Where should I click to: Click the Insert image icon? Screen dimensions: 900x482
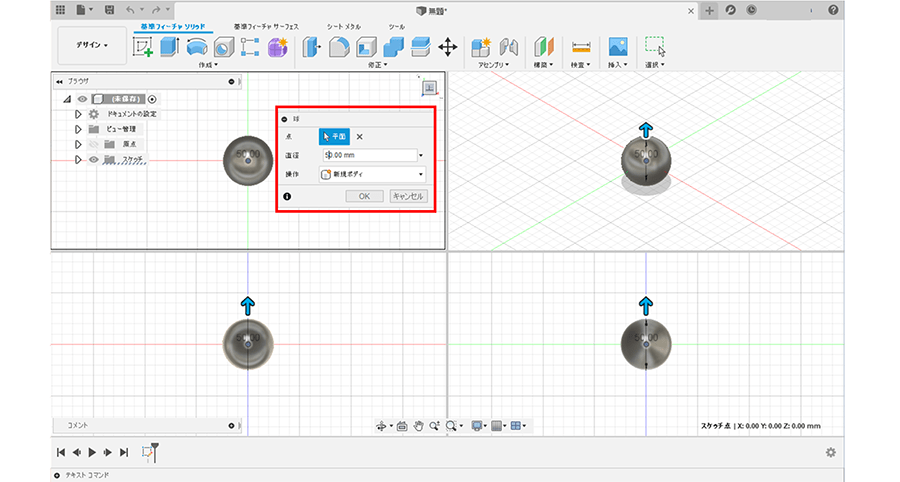click(x=618, y=46)
